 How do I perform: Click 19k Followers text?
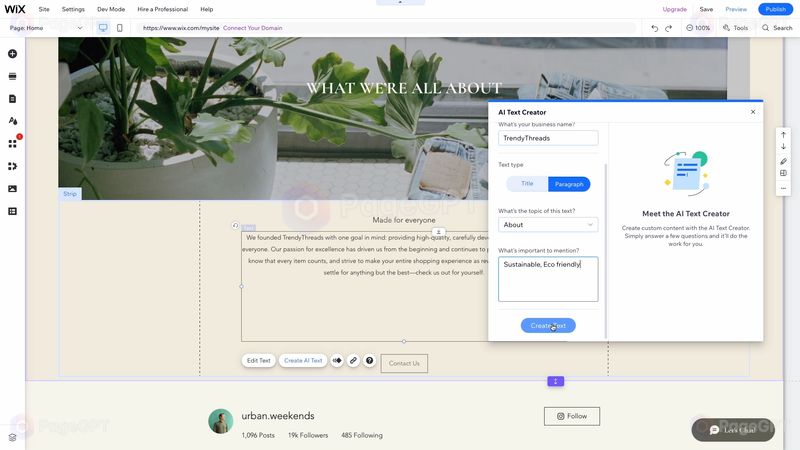click(x=308, y=435)
